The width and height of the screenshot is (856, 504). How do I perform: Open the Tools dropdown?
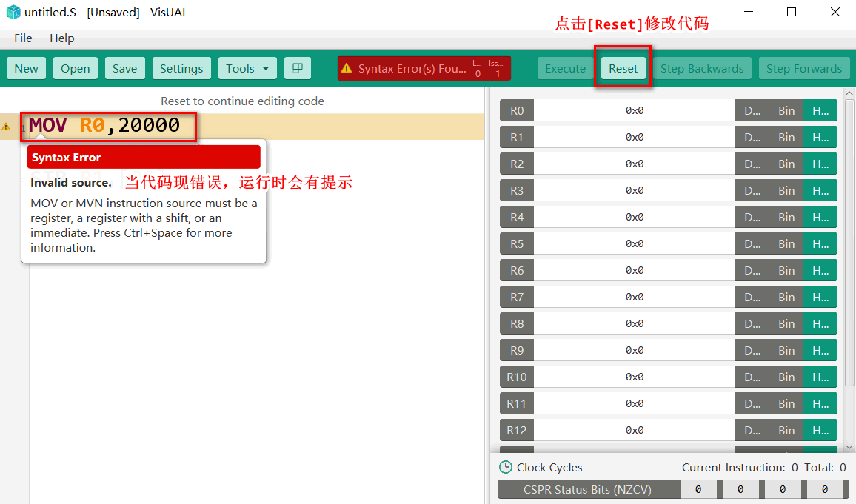(x=247, y=68)
